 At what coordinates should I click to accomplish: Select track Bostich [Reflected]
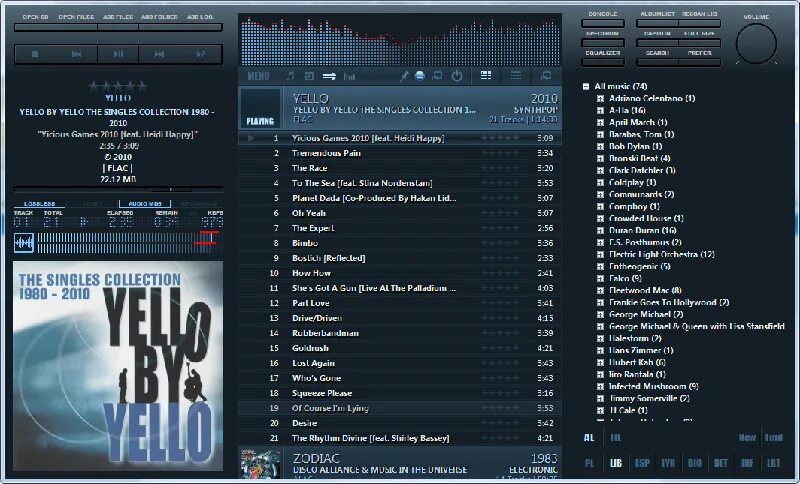pyautogui.click(x=400, y=258)
